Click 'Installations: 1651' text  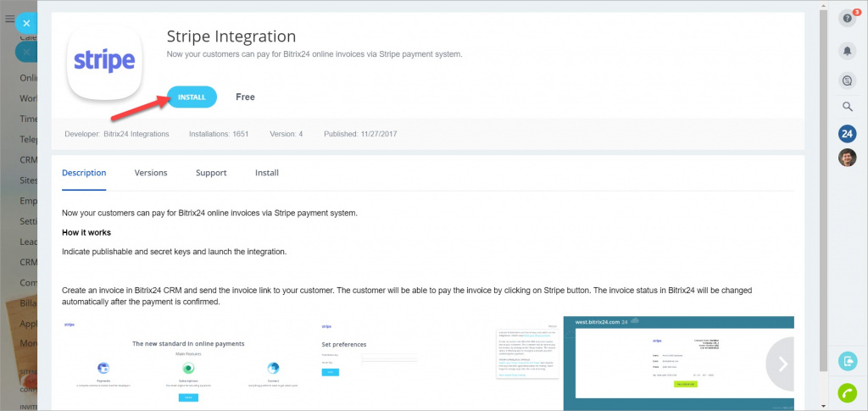[219, 134]
